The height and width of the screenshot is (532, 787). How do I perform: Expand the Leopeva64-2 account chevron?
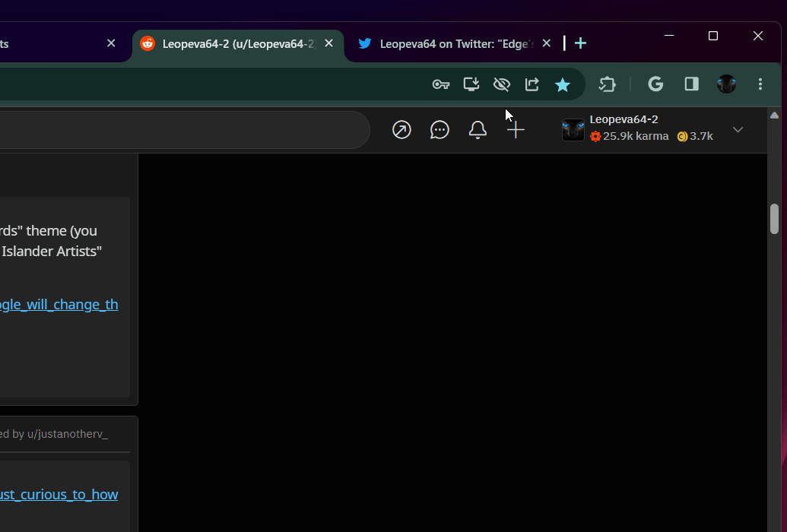738,129
